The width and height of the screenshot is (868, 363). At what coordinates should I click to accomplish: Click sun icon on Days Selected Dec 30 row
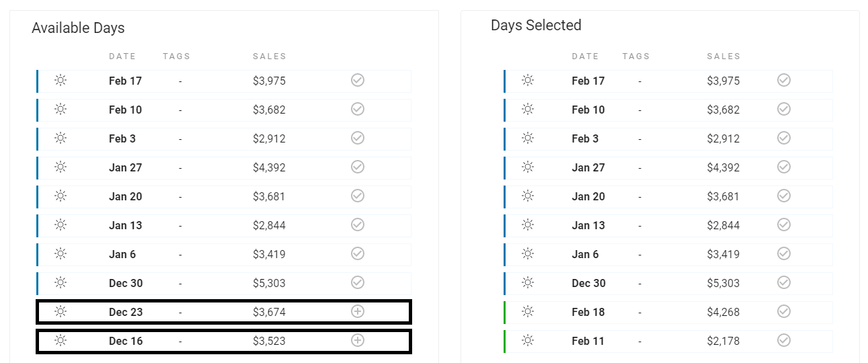pos(528,283)
